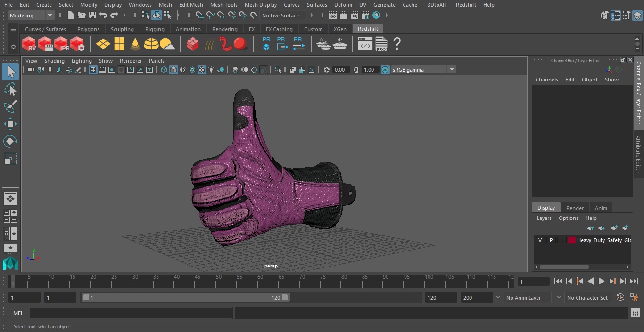Open the Modeling menu set dropdown
644x332 pixels.
pos(32,16)
